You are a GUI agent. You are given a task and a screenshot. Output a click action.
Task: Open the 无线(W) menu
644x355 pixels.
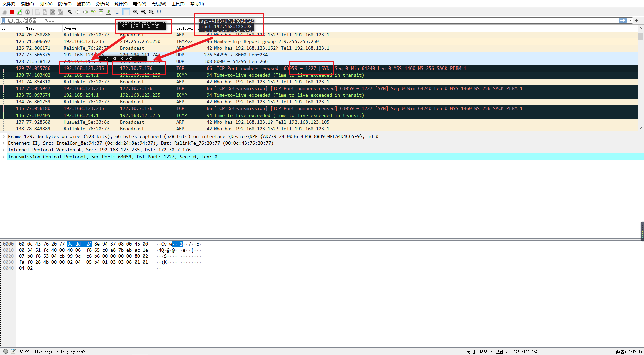pyautogui.click(x=159, y=4)
